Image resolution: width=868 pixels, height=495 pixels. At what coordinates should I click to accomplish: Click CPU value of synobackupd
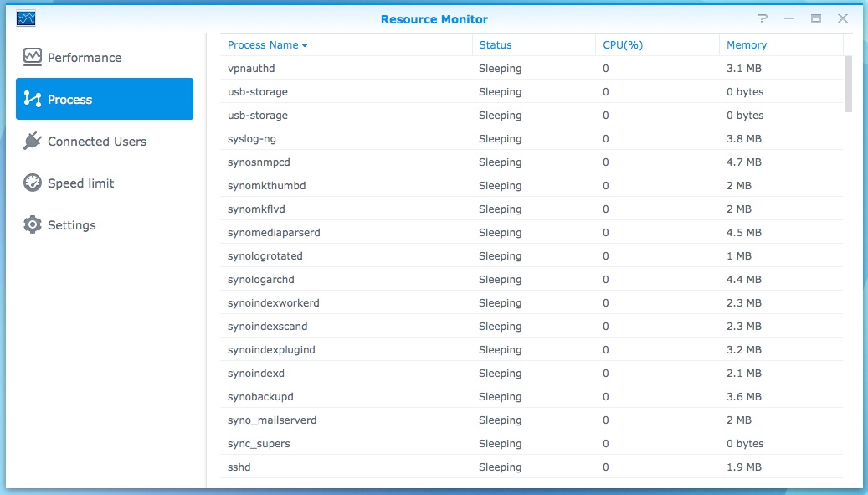[x=606, y=396]
